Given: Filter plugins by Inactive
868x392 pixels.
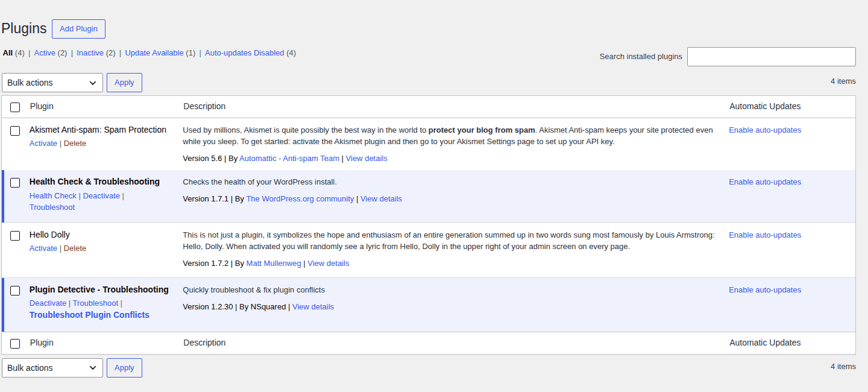Looking at the screenshot, I should [x=90, y=53].
